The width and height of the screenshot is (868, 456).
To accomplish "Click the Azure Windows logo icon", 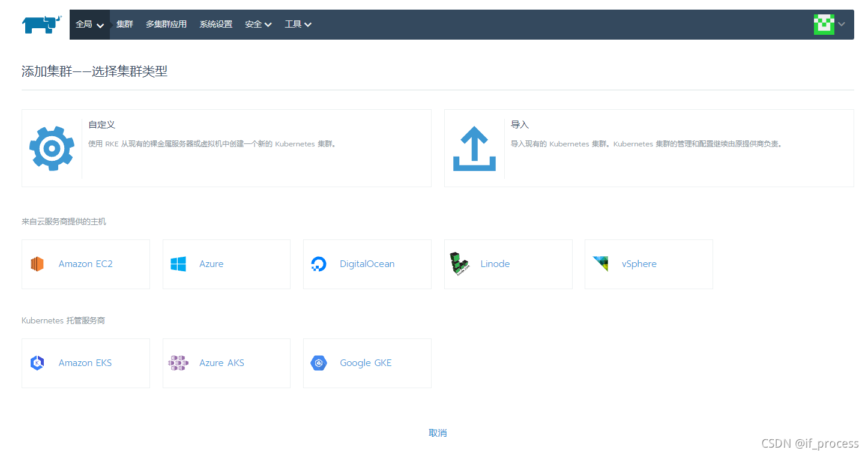I will pyautogui.click(x=178, y=264).
